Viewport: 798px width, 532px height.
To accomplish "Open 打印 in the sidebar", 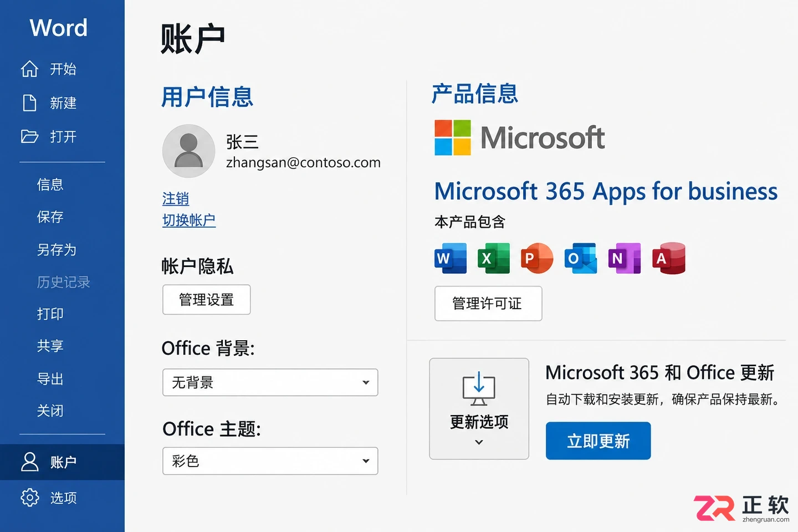I will (x=50, y=314).
